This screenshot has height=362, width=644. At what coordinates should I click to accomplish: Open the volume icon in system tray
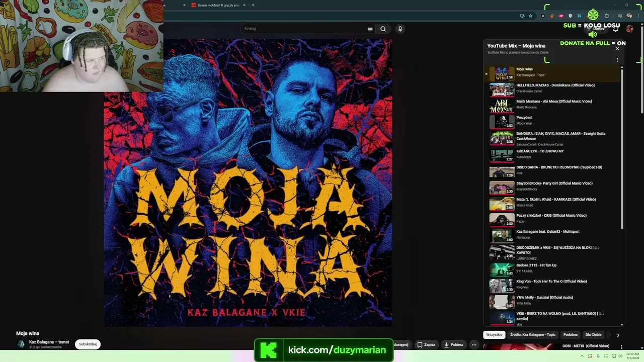[x=620, y=356]
